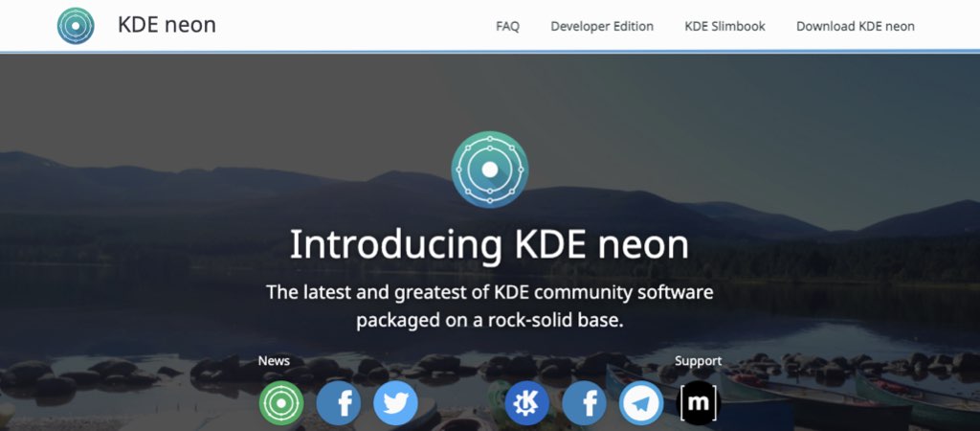This screenshot has height=431, width=980.
Task: Open the KDE neon site title link
Action: click(167, 25)
